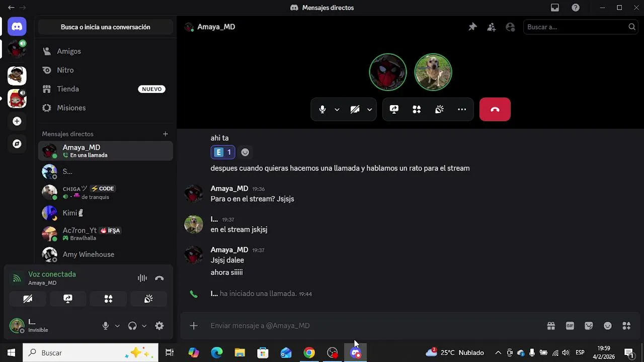
Task: Open the Amigos tab
Action: coord(106,51)
